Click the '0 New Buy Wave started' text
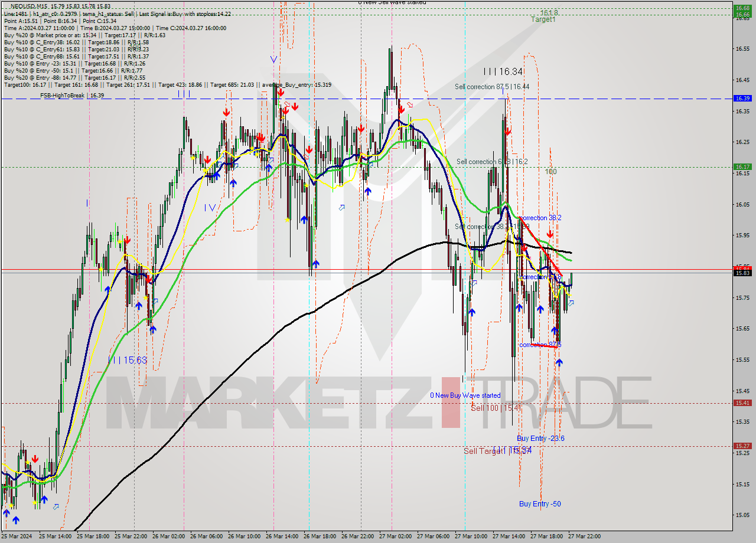 tap(465, 395)
